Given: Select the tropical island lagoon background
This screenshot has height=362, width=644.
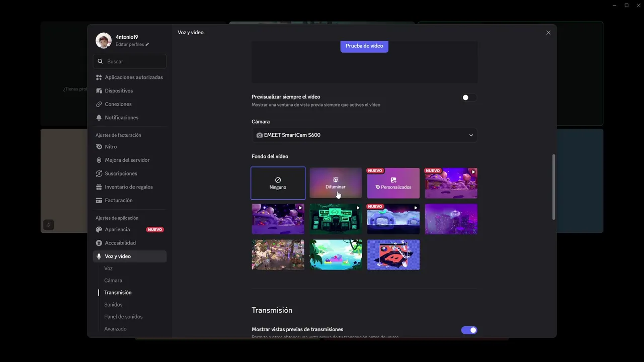Looking at the screenshot, I should (336, 255).
